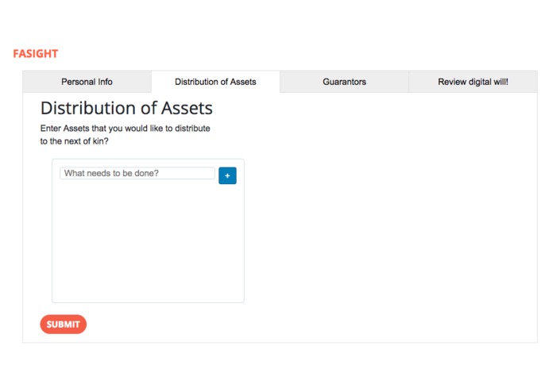
Task: Click the red SUBMIT button
Action: [64, 324]
